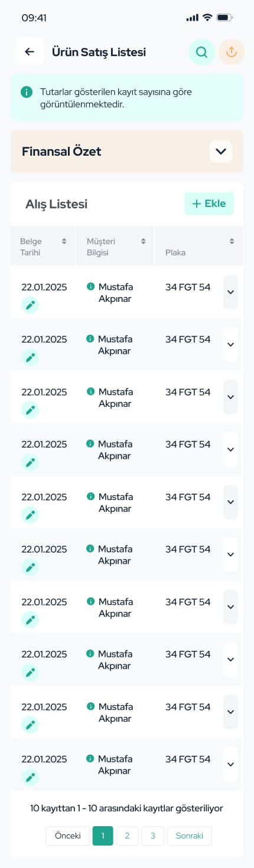Expand the sixth row's chevron

click(x=230, y=554)
